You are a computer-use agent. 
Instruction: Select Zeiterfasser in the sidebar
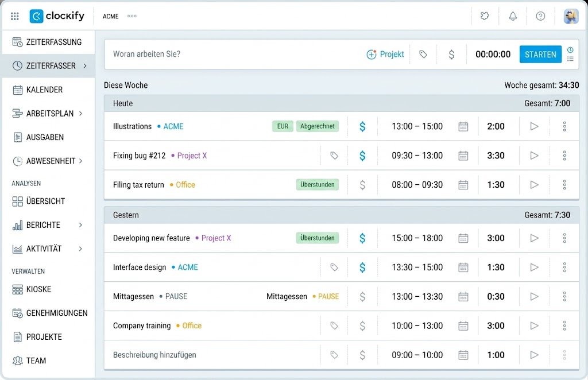tap(48, 66)
